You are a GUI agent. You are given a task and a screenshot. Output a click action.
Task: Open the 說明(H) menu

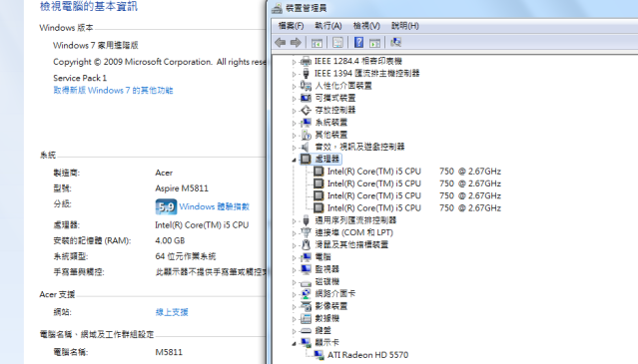(404, 26)
